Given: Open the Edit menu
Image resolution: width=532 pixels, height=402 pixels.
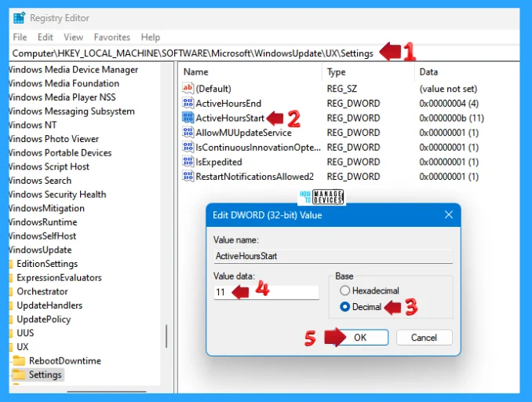Looking at the screenshot, I should pyautogui.click(x=46, y=37).
